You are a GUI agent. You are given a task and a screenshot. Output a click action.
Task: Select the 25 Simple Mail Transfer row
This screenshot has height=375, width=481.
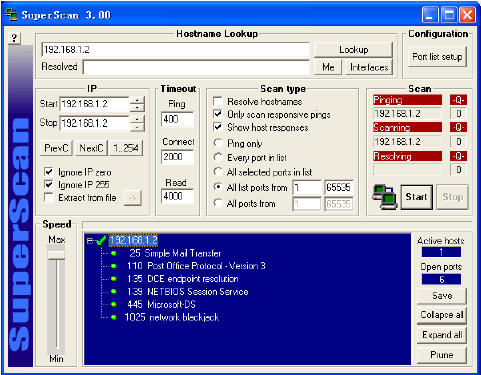[175, 253]
